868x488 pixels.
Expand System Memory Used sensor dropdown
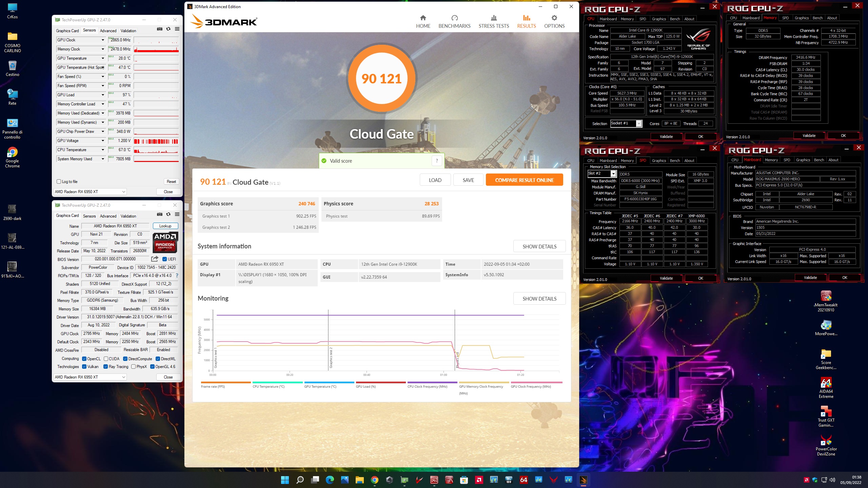(x=103, y=159)
